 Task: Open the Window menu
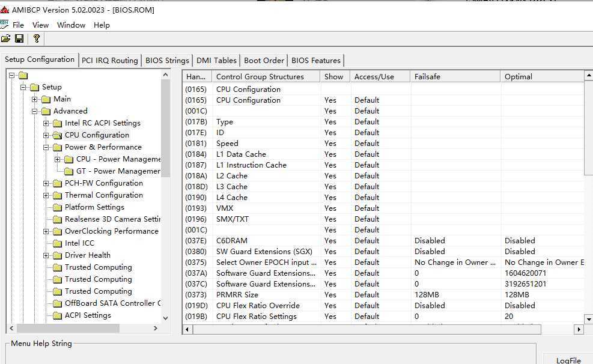point(71,25)
